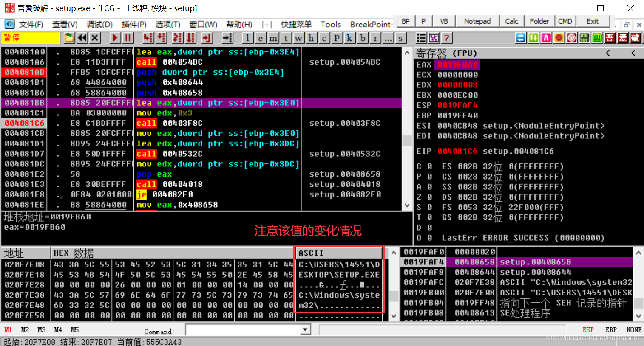Open Breakpoints via the B toolbar letter button
The height and width of the screenshot is (346, 644).
(362, 38)
